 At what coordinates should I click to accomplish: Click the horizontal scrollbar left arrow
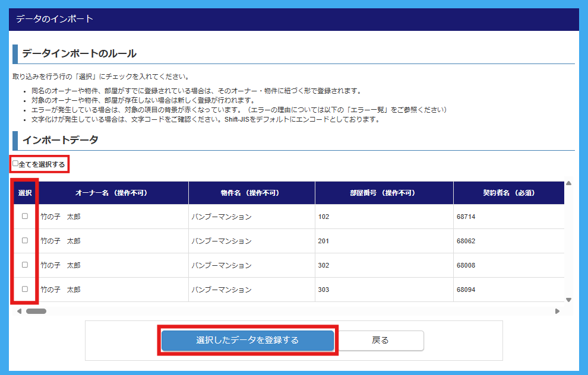[19, 311]
